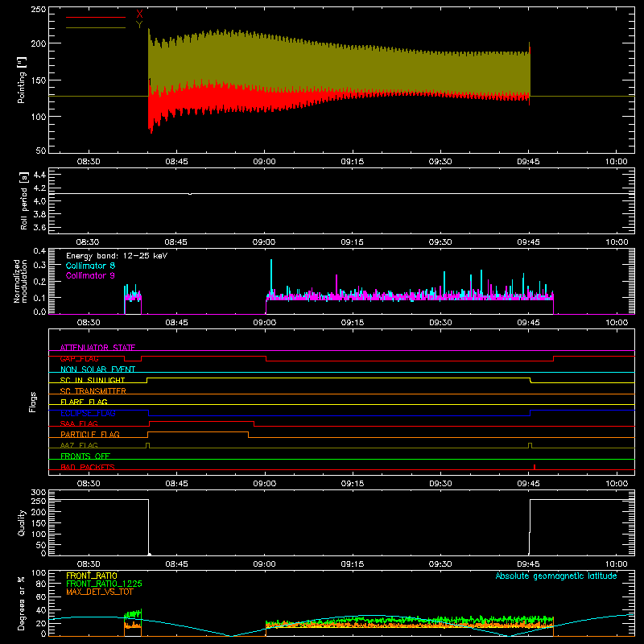This screenshot has height=644, width=644.
Task: Click the SC_IN_SUNLIGHT flag label
Action: 93,380
